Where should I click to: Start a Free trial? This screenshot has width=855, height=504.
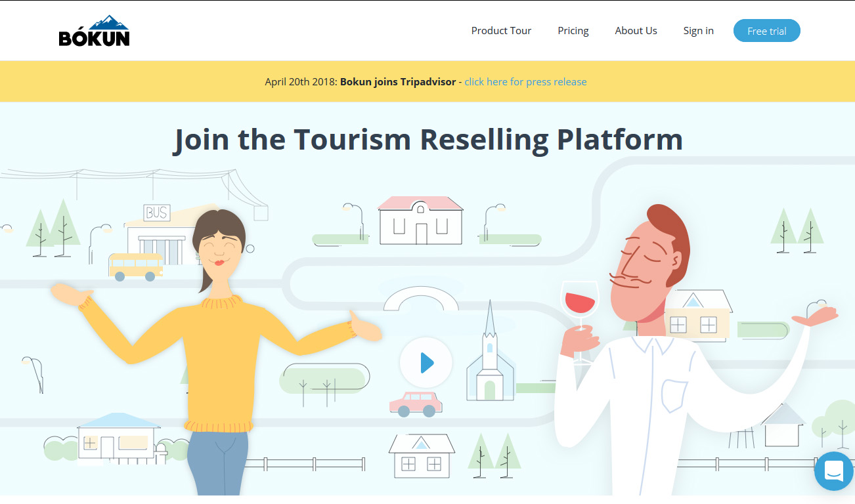pos(766,31)
